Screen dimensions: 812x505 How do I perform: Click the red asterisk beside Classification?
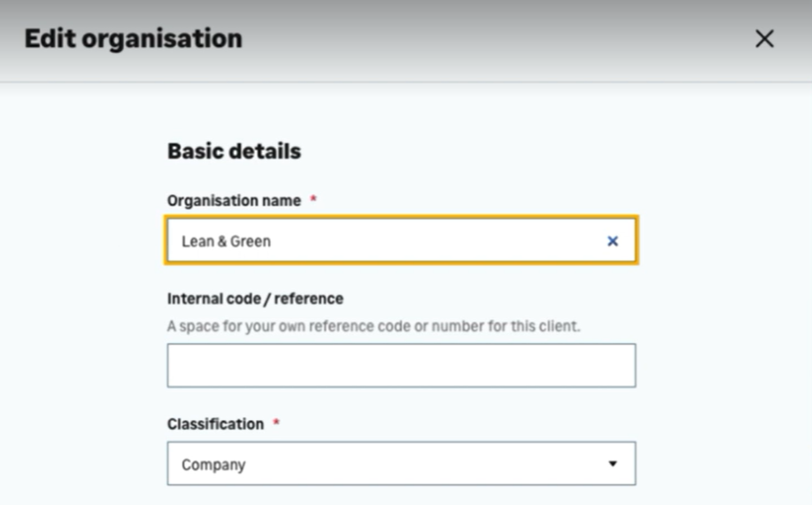pyautogui.click(x=276, y=424)
